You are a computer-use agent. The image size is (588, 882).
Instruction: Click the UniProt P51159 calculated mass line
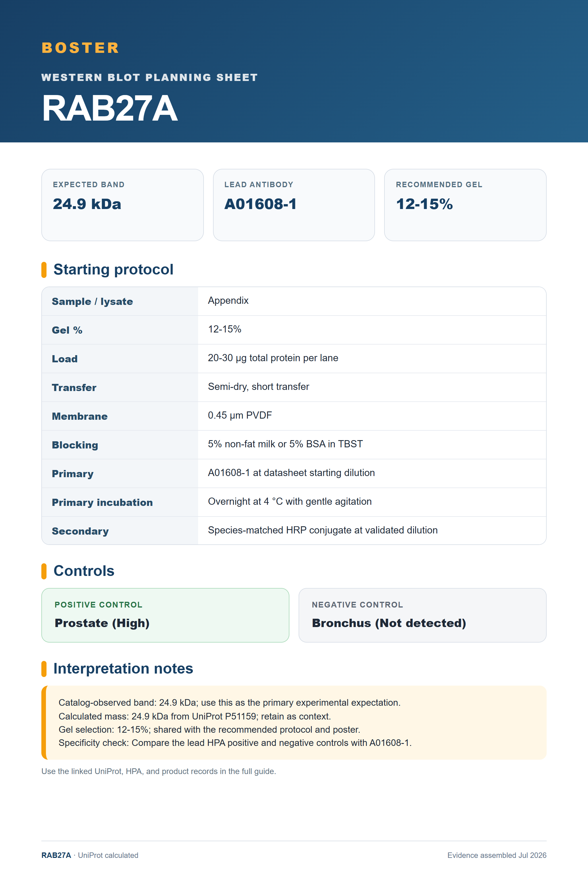click(x=195, y=716)
